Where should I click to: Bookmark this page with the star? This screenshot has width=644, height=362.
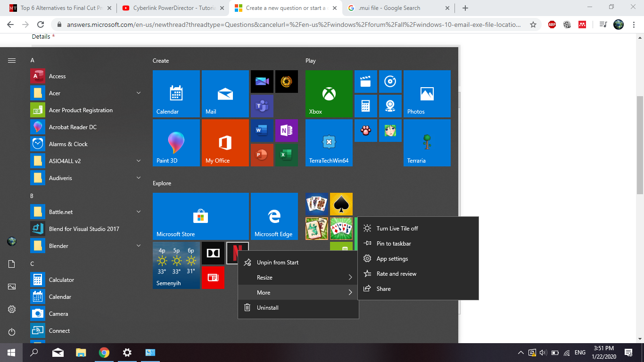pos(533,25)
